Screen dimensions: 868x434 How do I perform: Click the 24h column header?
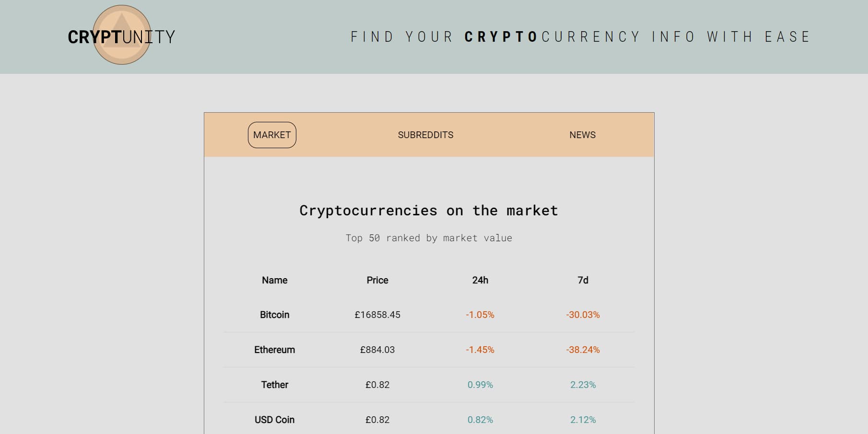pyautogui.click(x=480, y=280)
